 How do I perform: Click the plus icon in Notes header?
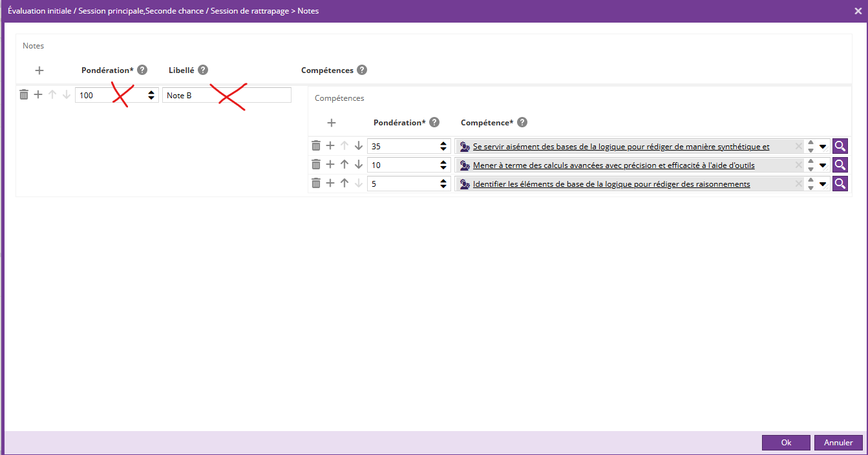(39, 70)
